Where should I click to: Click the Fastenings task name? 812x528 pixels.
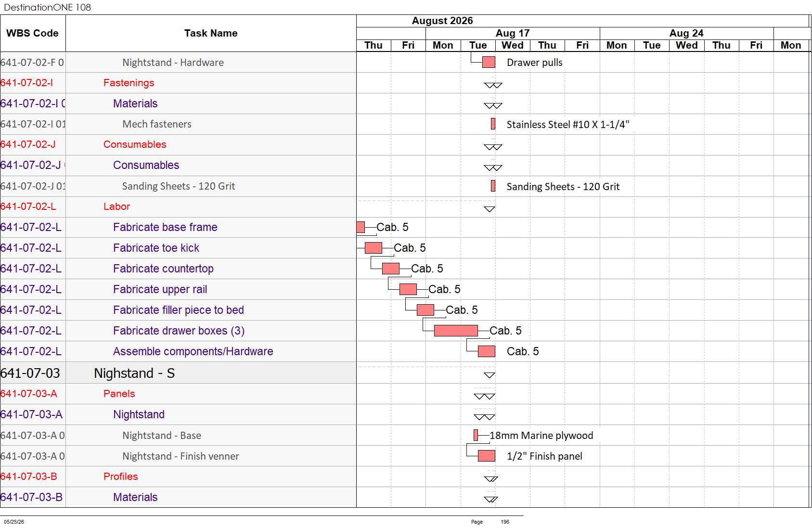tap(129, 83)
